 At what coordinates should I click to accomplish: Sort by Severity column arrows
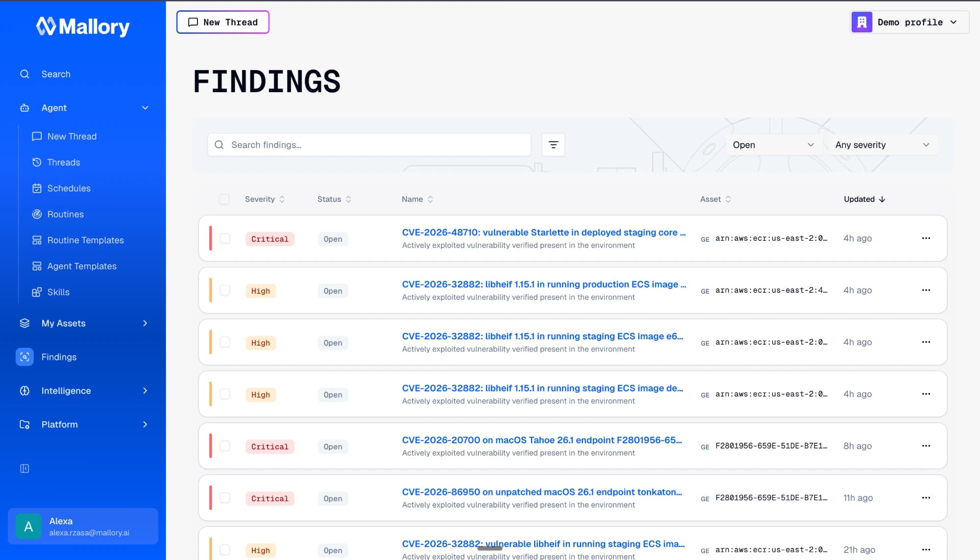pos(282,199)
